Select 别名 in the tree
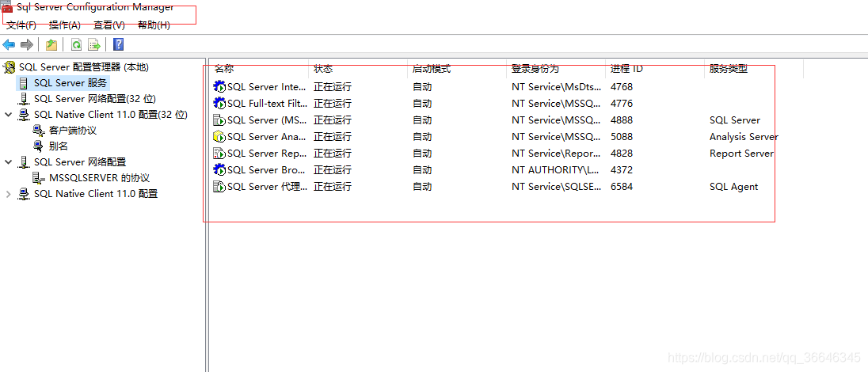This screenshot has width=868, height=372. pyautogui.click(x=58, y=146)
